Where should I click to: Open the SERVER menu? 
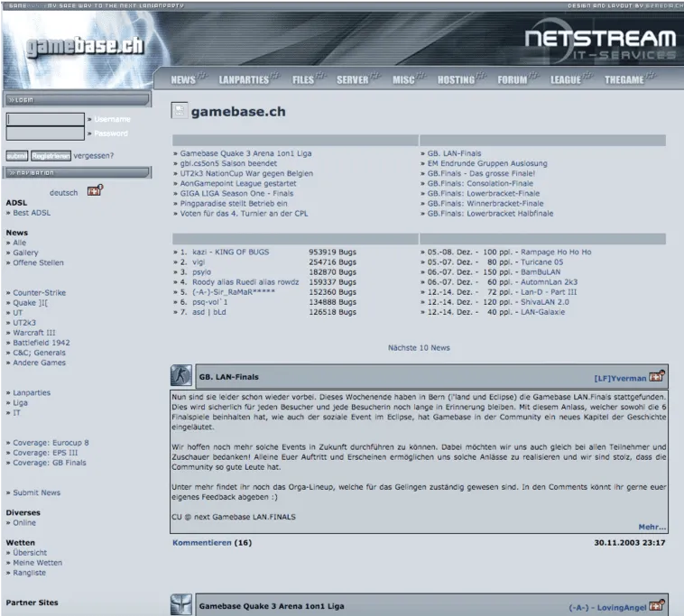click(353, 79)
